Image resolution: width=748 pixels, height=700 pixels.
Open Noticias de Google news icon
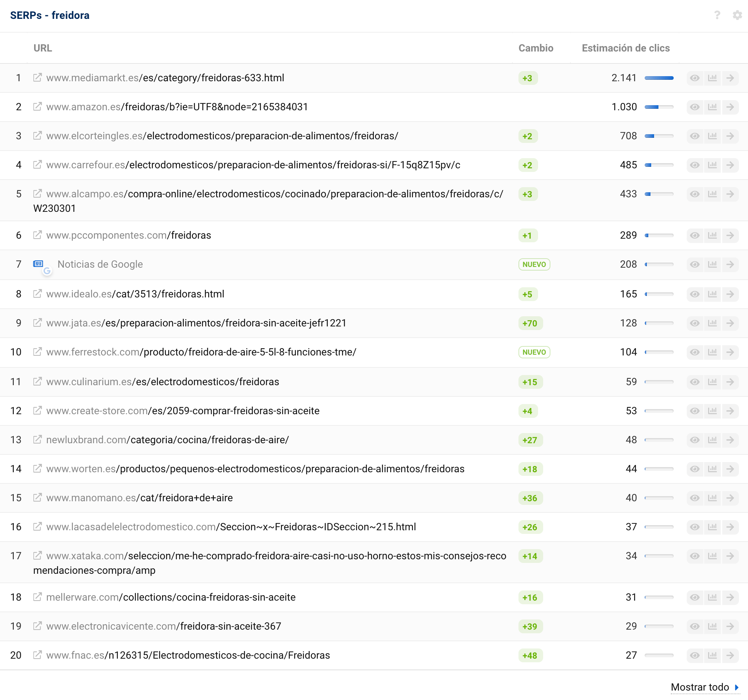tap(38, 264)
